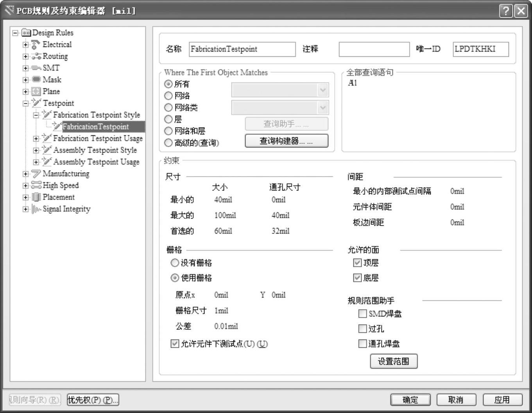Click the Fabrication Testpoint Style icon

pos(47,115)
